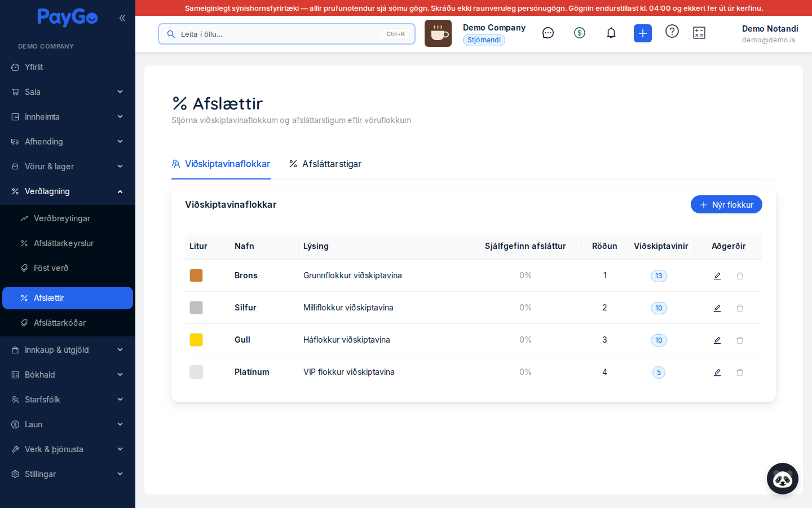Click the green dollar currency icon
This screenshot has width=812, height=508.
click(580, 33)
